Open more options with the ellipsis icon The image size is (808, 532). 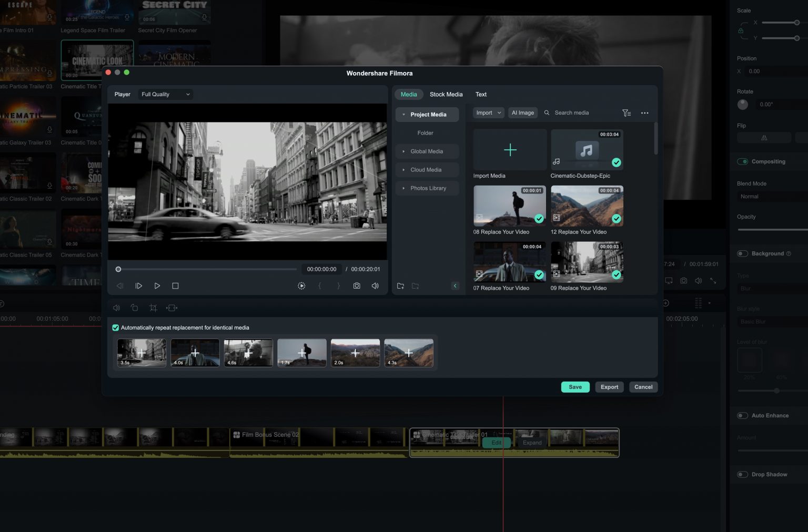click(x=645, y=112)
